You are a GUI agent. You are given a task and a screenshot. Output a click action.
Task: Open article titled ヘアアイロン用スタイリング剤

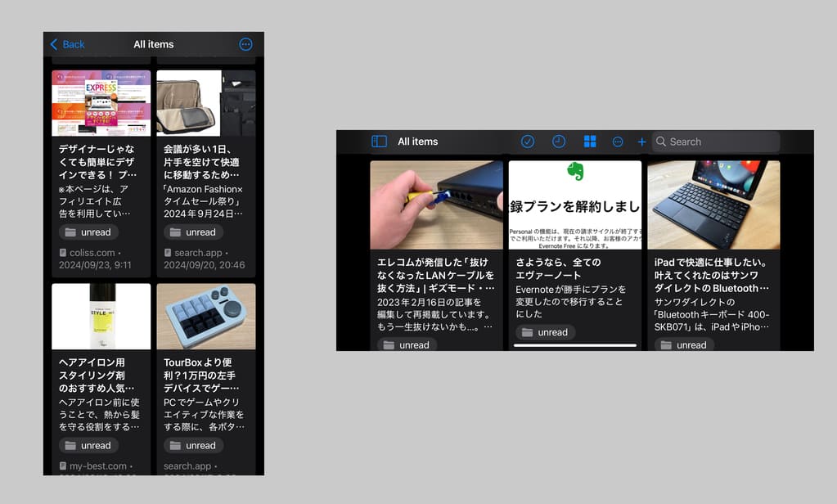(97, 376)
